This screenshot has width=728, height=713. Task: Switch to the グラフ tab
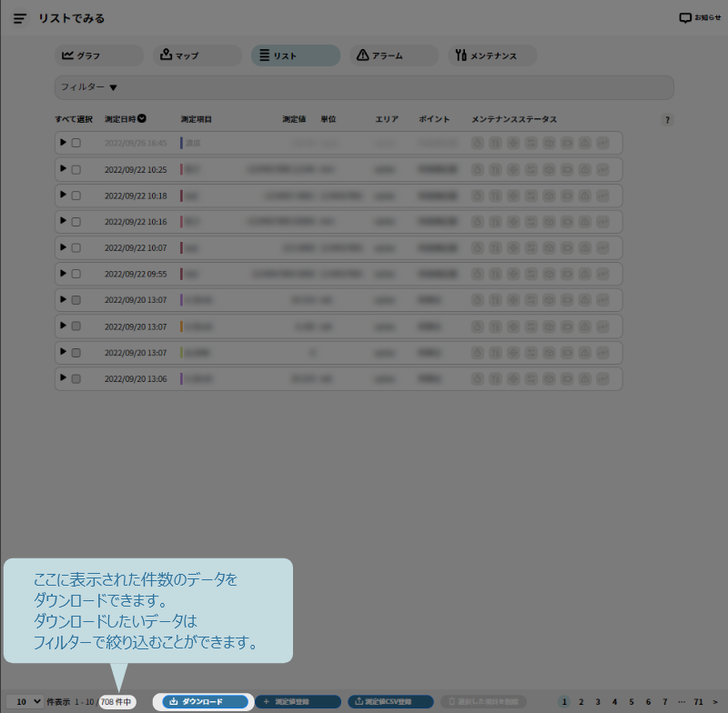99,55
